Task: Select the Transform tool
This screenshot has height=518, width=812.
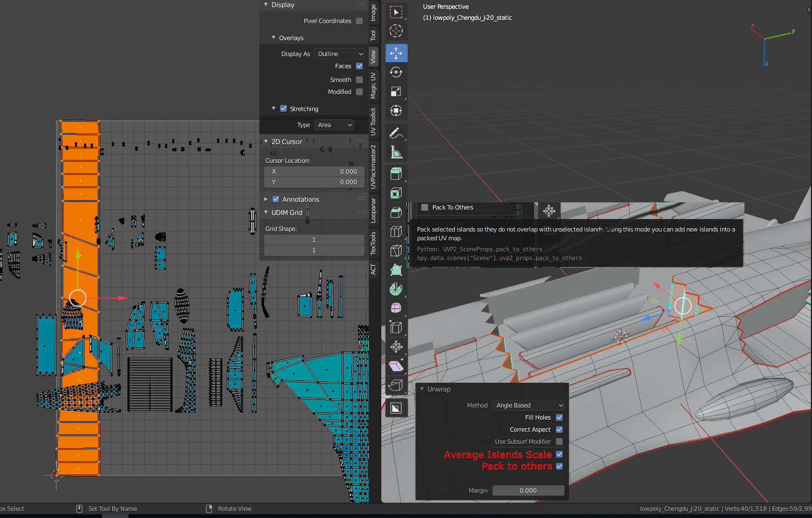Action: click(396, 111)
